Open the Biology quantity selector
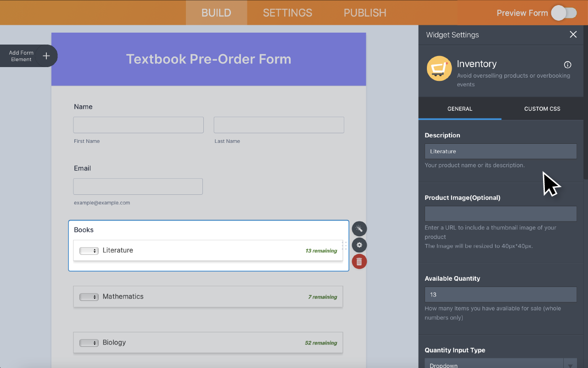588x368 pixels. [89, 342]
